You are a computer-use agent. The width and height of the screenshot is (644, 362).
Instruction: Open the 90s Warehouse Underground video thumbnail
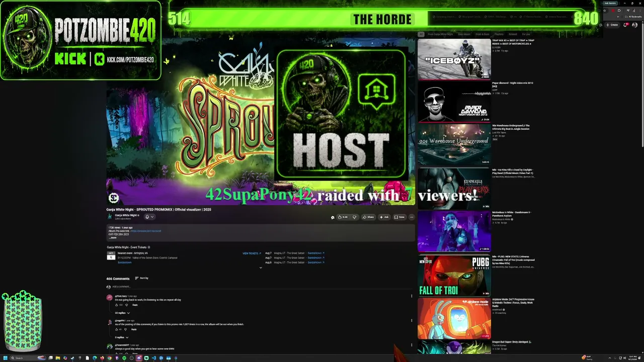[454, 145]
